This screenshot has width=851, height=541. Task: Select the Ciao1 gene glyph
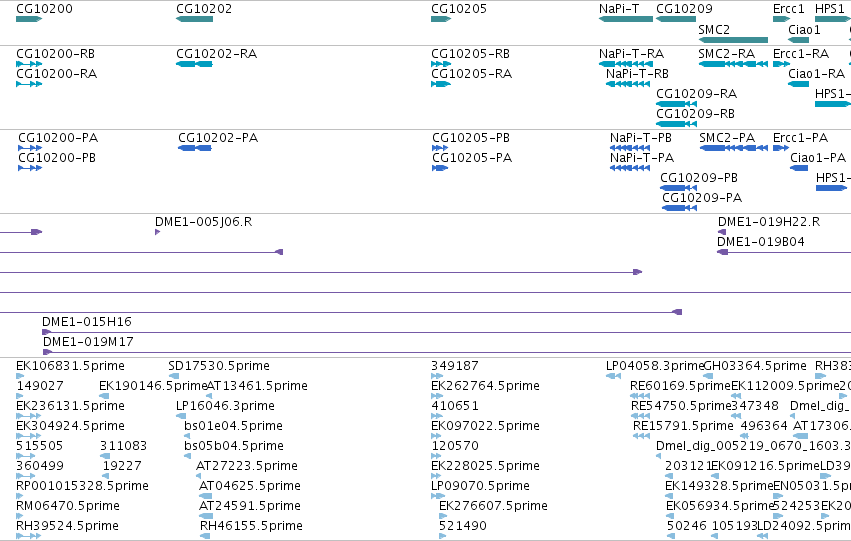798,40
